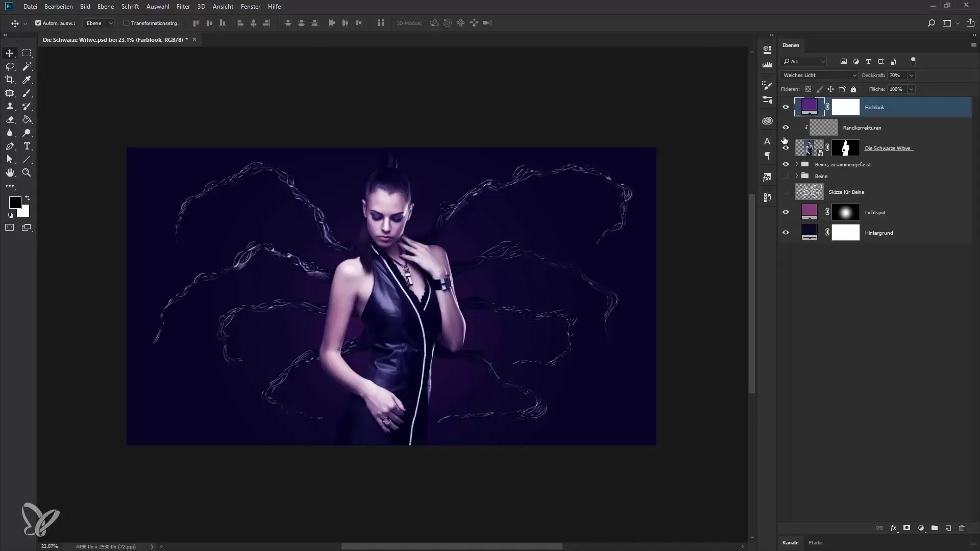Hide the Hintergrund layer
The height and width of the screenshot is (551, 980).
786,233
